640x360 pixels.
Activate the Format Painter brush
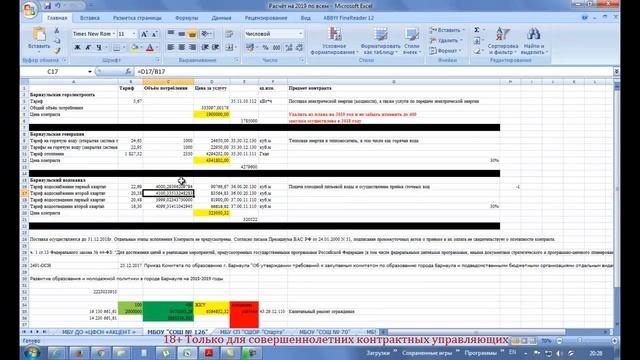pyautogui.click(x=57, y=51)
